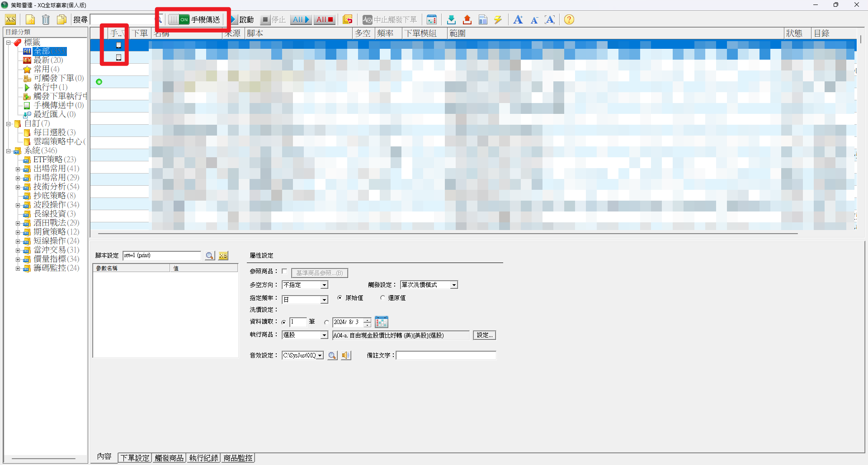Switch to the 執行紀錄 tab
Screen dimensions: 868x465
tap(203, 458)
